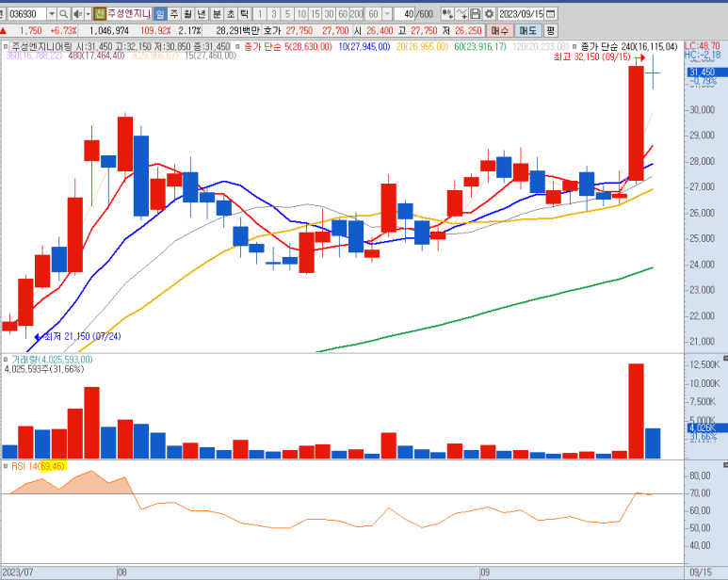Open chart settings gear icon

point(489,14)
